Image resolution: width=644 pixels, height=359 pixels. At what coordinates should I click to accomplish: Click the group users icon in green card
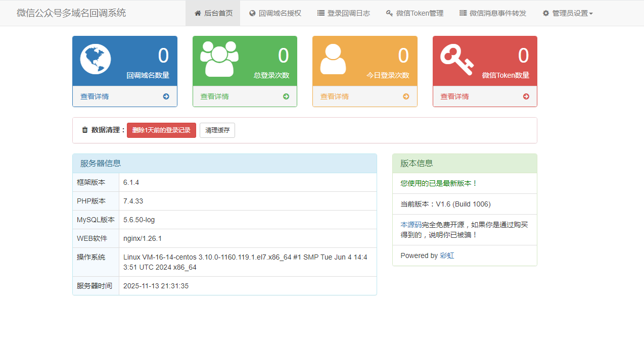pos(219,59)
